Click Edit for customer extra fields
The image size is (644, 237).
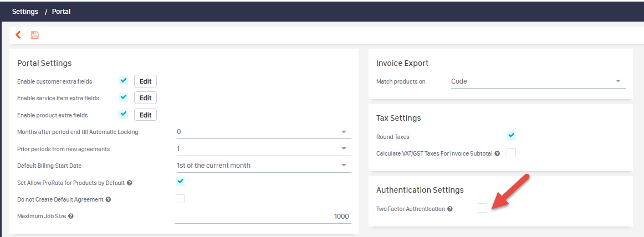coord(145,81)
